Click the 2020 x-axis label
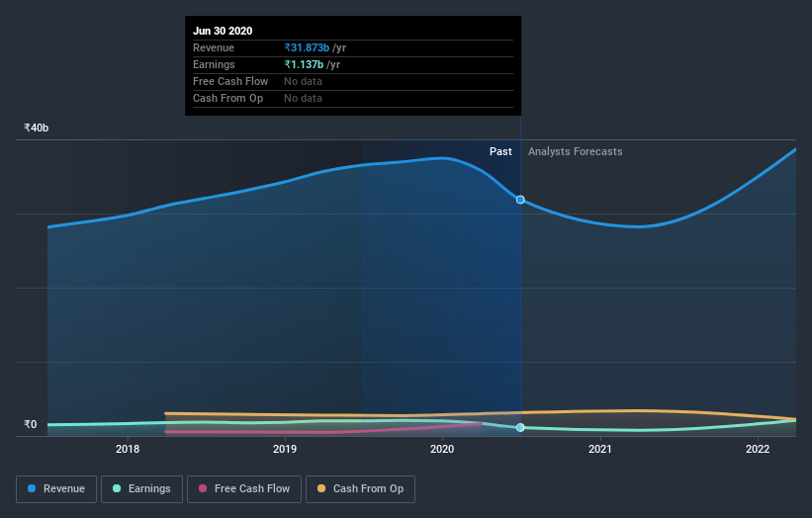Screen dimensions: 812x518 [442, 449]
